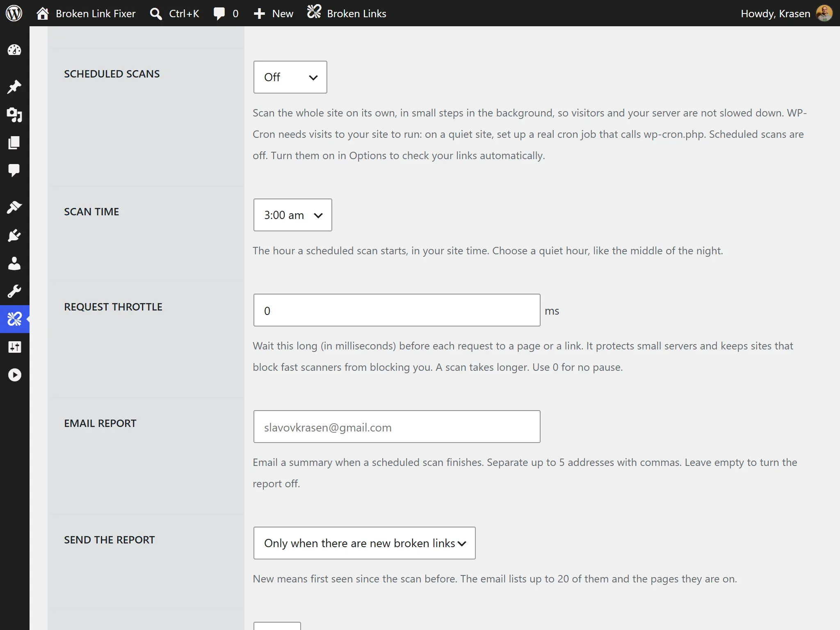This screenshot has height=630, width=840.
Task: Select the active Broken Links sidebar icon
Action: (x=14, y=319)
